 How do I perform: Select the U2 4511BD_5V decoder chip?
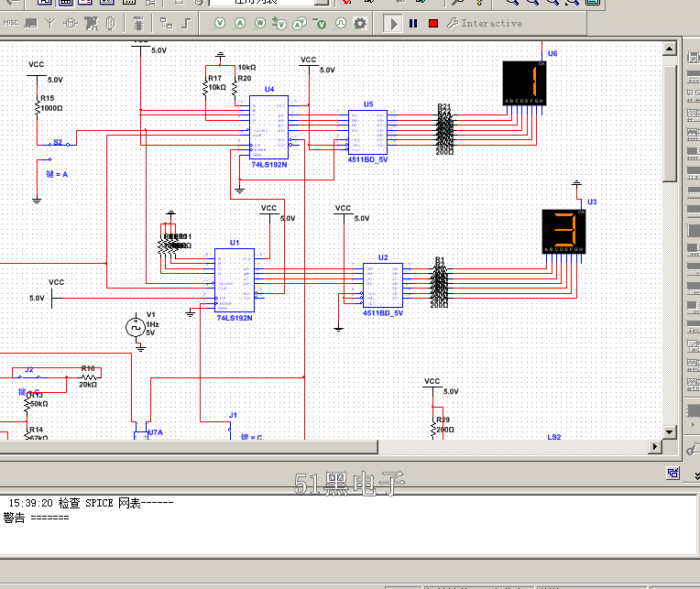click(383, 285)
